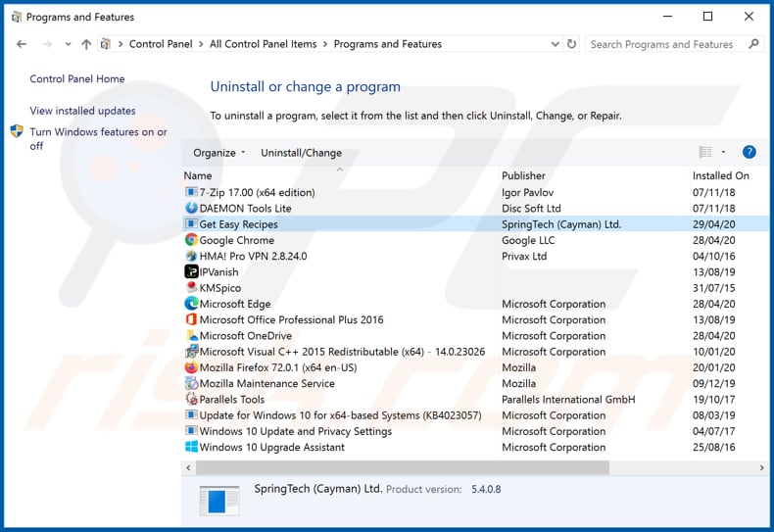Open Control Panel Home link
Image resolution: width=774 pixels, height=532 pixels.
point(77,78)
